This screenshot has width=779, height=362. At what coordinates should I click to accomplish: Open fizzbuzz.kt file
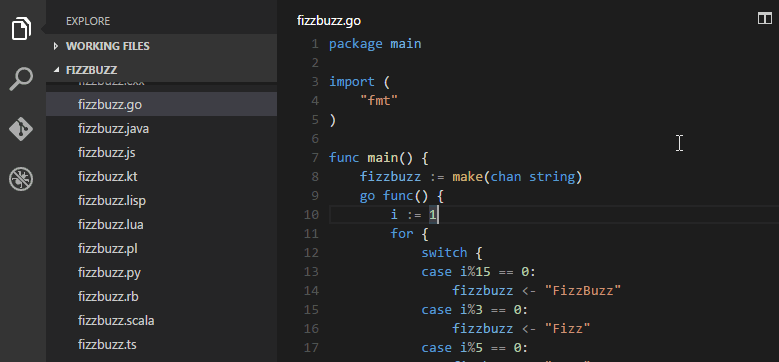tap(161, 176)
